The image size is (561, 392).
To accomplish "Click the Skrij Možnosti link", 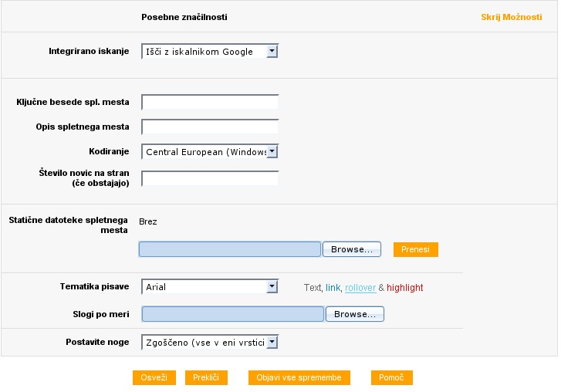I will coord(512,17).
